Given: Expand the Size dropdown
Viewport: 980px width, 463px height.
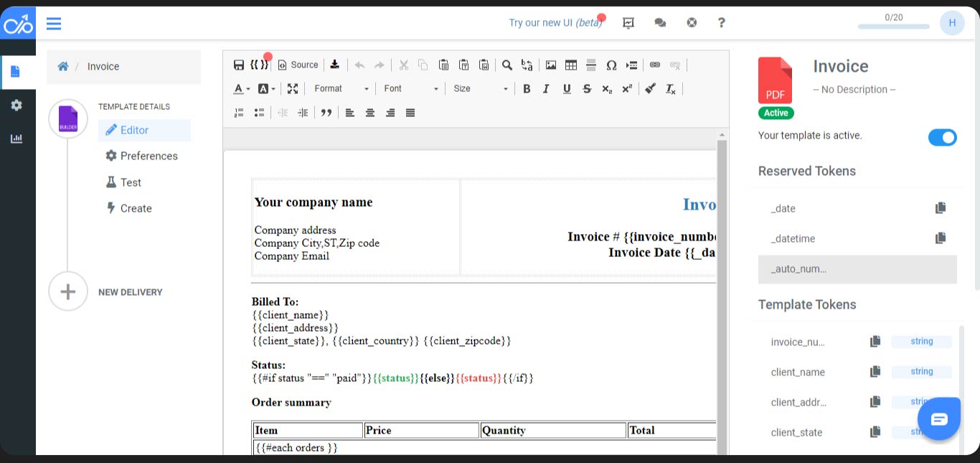Looking at the screenshot, I should point(481,89).
